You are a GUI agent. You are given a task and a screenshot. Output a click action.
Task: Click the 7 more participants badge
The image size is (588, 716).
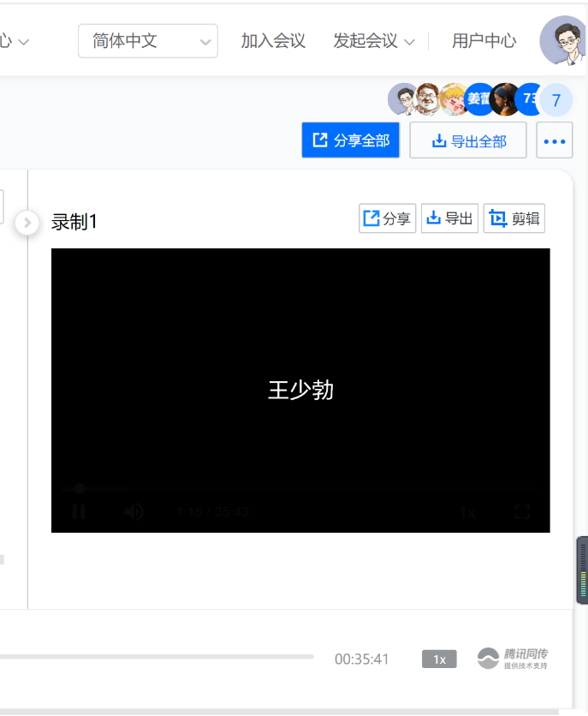(x=555, y=100)
